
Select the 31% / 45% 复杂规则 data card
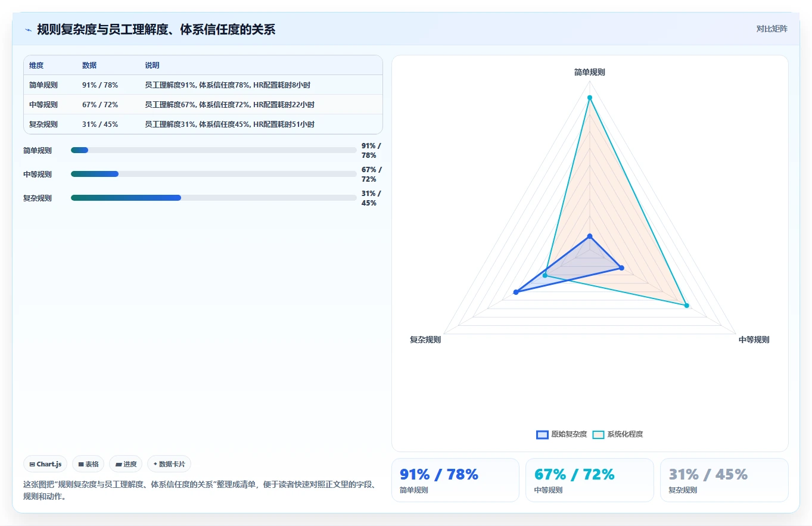[x=724, y=480]
